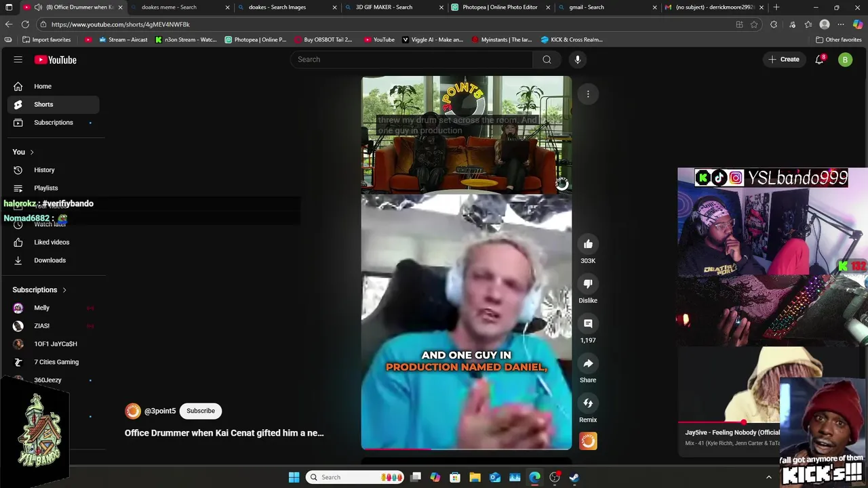
Task: Add this page to favorites
Action: click(x=754, y=24)
